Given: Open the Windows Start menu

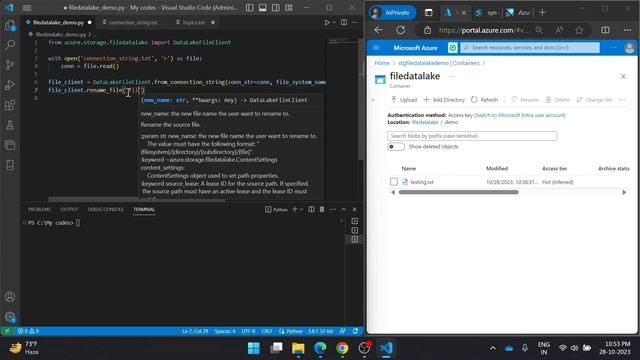Looking at the screenshot, I should [x=254, y=348].
